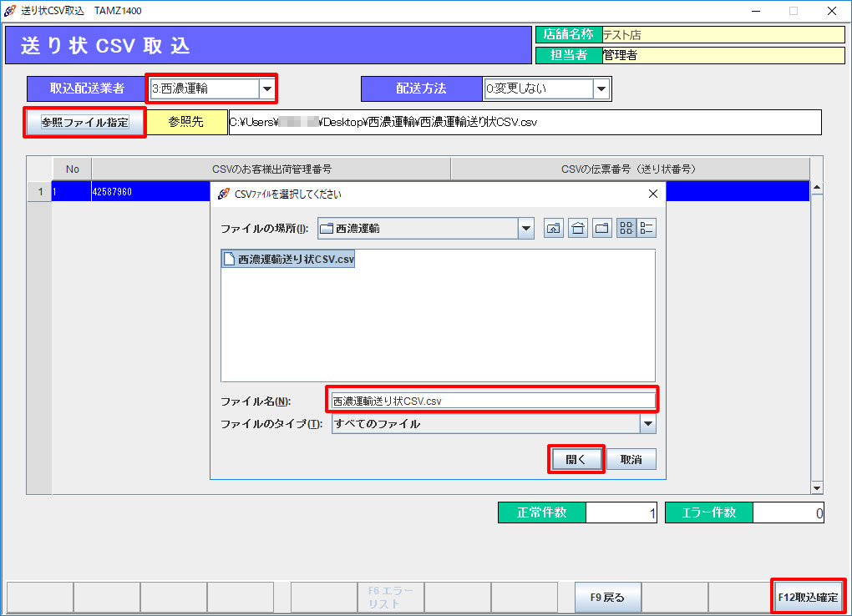Minimize the 送り状CSV取込 window

coord(756,11)
